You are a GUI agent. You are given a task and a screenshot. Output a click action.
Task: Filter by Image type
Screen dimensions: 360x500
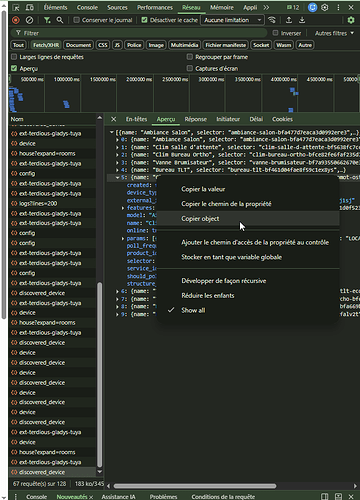click(156, 45)
